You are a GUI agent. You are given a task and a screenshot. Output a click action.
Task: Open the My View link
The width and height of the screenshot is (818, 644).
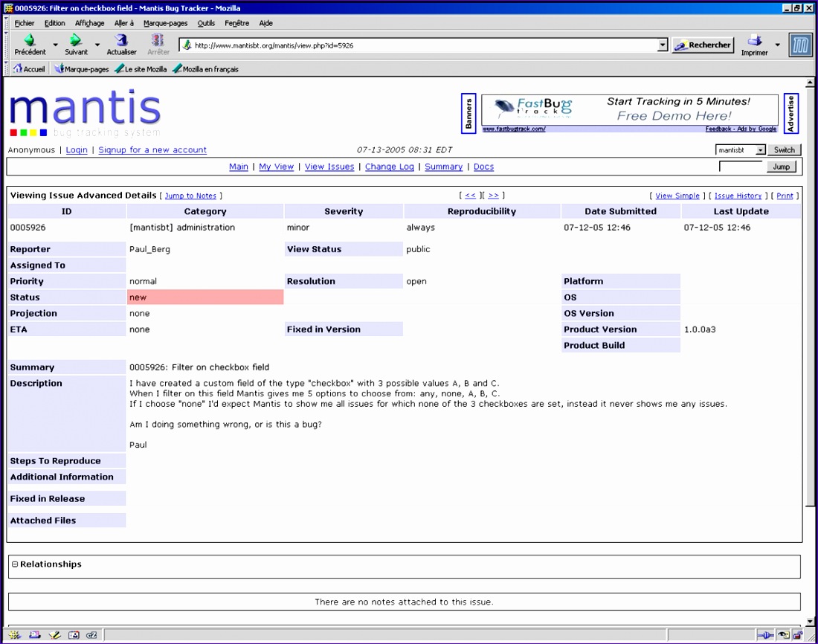click(277, 167)
